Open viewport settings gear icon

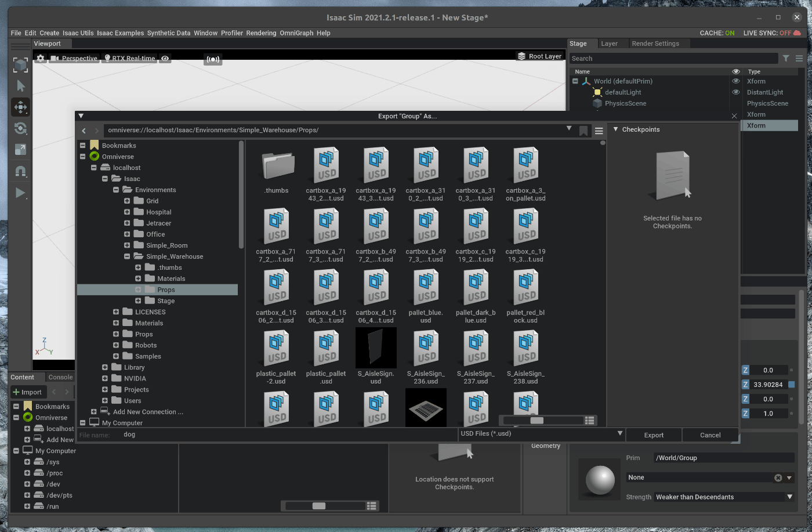41,58
